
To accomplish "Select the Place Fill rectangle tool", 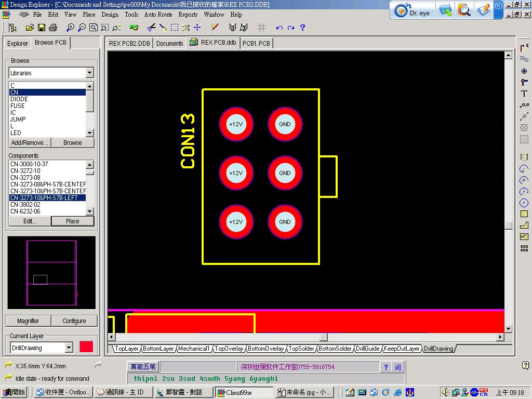I will tap(524, 214).
